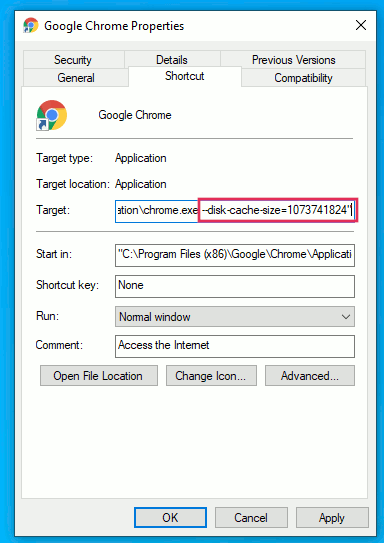384x543 pixels.
Task: Go to the Previous Versions tab
Action: click(x=293, y=60)
